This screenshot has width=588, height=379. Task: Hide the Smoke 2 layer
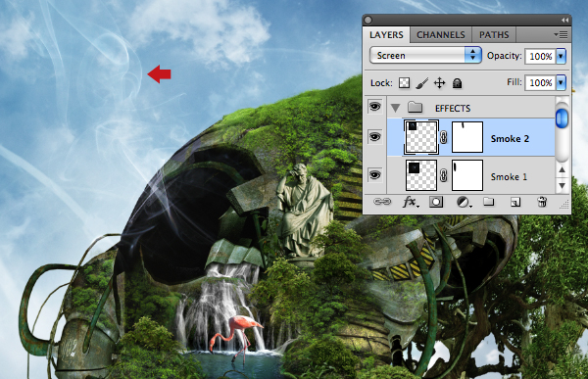coord(374,137)
